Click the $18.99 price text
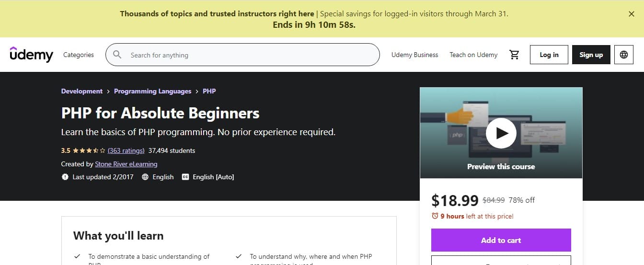 tap(455, 200)
